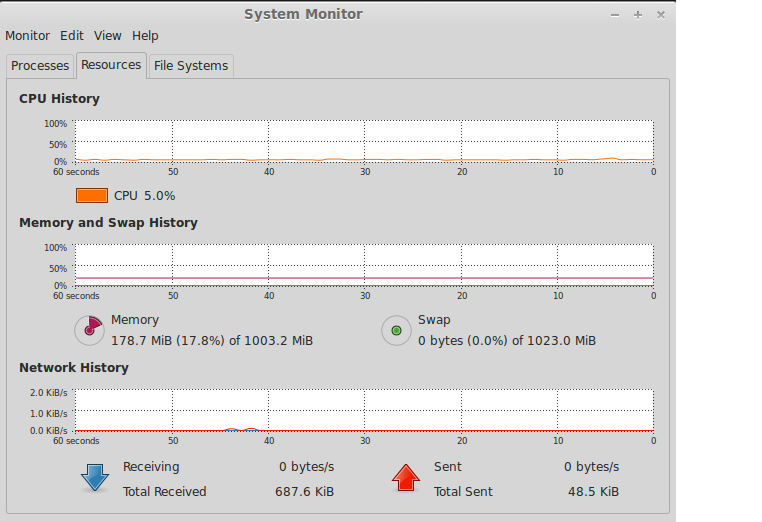Open the Help menu
This screenshot has height=522, width=762.
coord(145,36)
